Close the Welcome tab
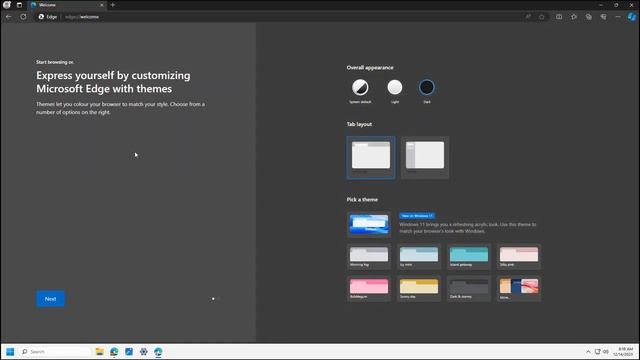The width and height of the screenshot is (640, 360). (102, 5)
